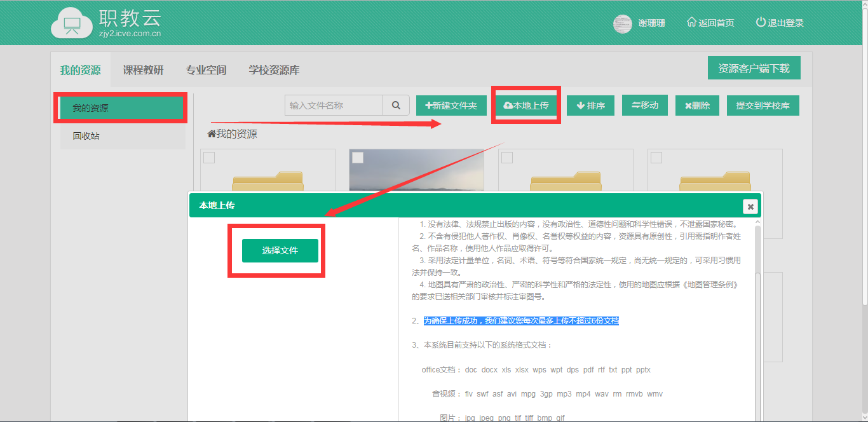Focus the 输入文件名称 search field
The width and height of the screenshot is (868, 422).
(334, 105)
